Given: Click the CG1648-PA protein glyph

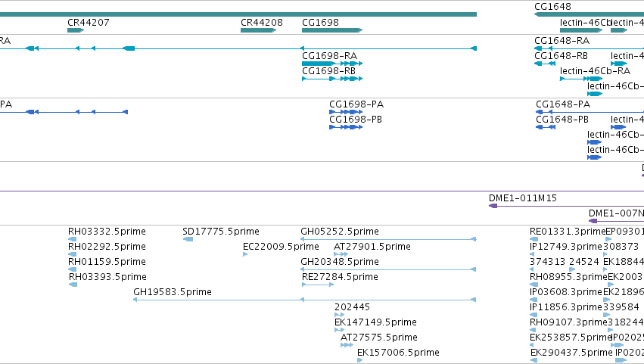Looking at the screenshot, I should [590, 112].
